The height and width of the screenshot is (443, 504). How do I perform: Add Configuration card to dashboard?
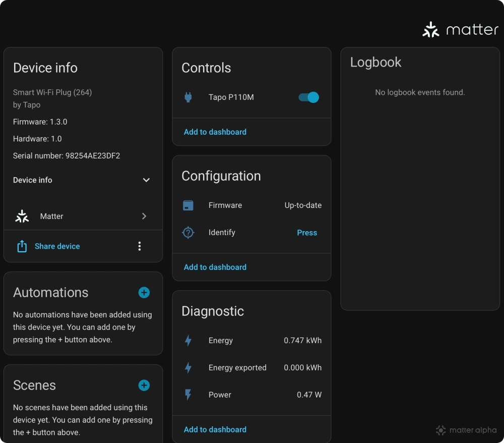[x=215, y=267]
